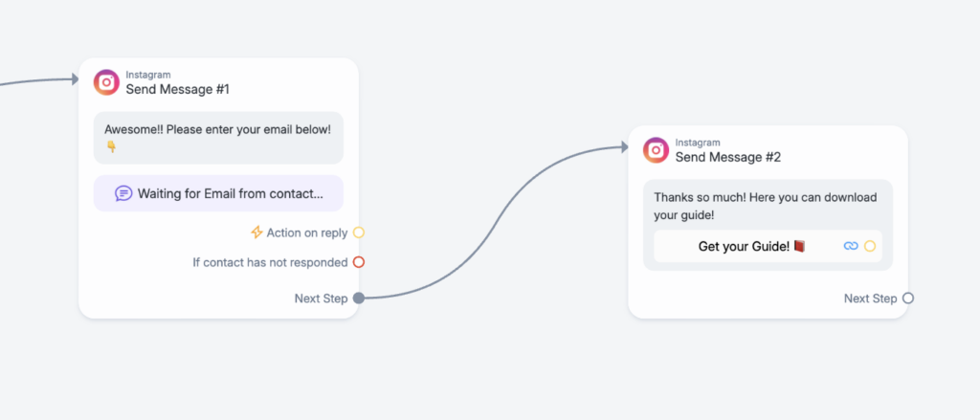Screen dimensions: 980x420
Task: Edit the Awesome!! Please enter your email message
Action: pyautogui.click(x=219, y=138)
